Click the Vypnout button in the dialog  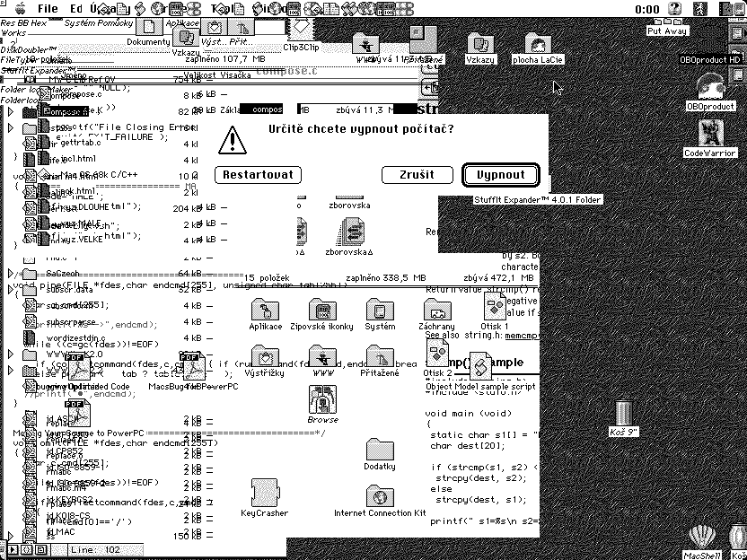(501, 175)
